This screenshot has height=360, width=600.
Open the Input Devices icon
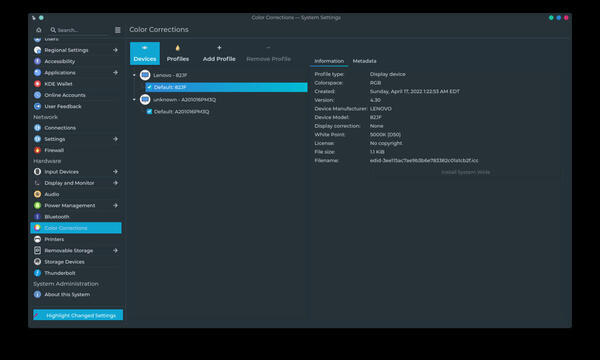click(x=38, y=172)
